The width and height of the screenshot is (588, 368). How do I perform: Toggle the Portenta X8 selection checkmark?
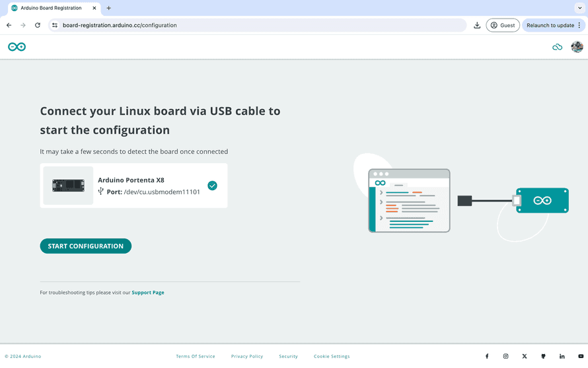coord(212,186)
